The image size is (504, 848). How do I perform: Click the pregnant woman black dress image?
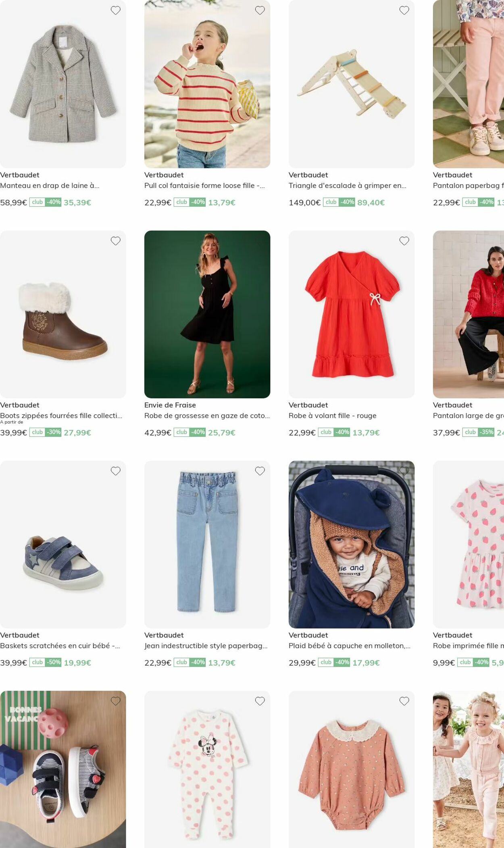click(207, 314)
